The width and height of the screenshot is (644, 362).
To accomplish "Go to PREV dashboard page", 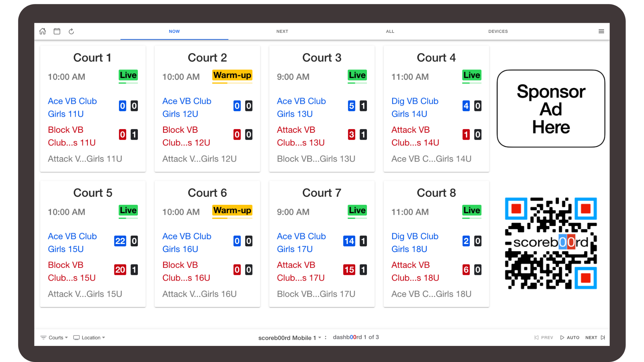I will pos(543,338).
